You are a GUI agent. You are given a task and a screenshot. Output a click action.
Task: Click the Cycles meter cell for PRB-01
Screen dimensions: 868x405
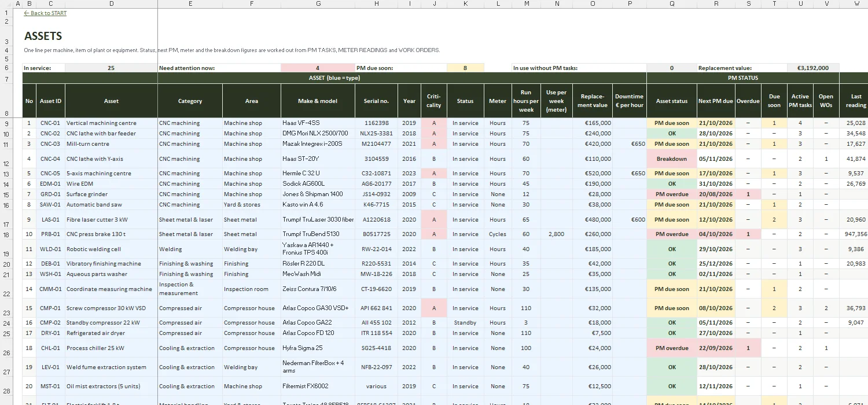point(498,234)
